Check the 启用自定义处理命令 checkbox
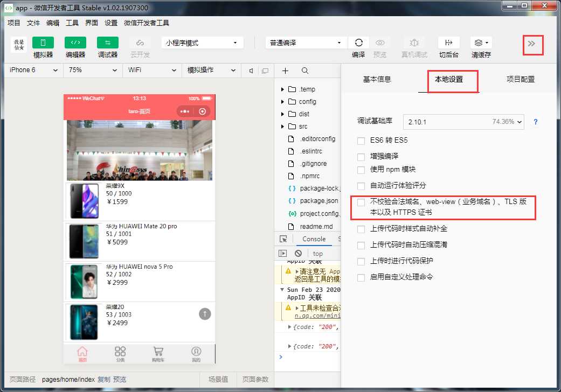The height and width of the screenshot is (392, 561). pyautogui.click(x=361, y=278)
